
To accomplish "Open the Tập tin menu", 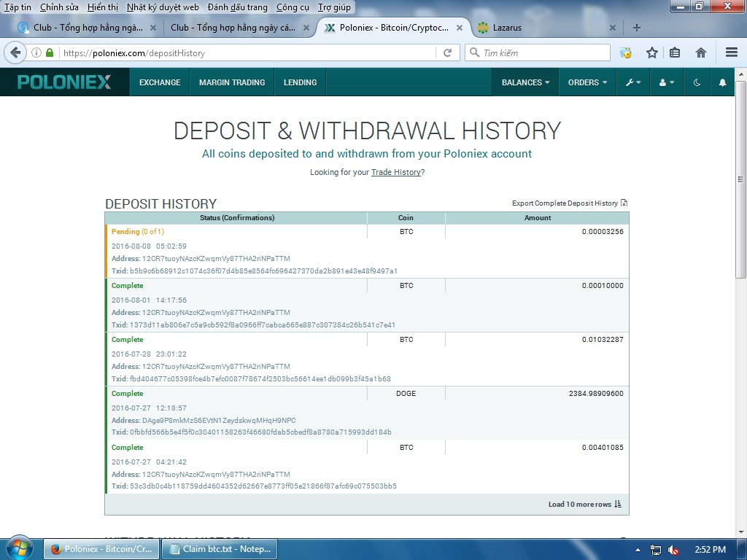I will 18,7.
